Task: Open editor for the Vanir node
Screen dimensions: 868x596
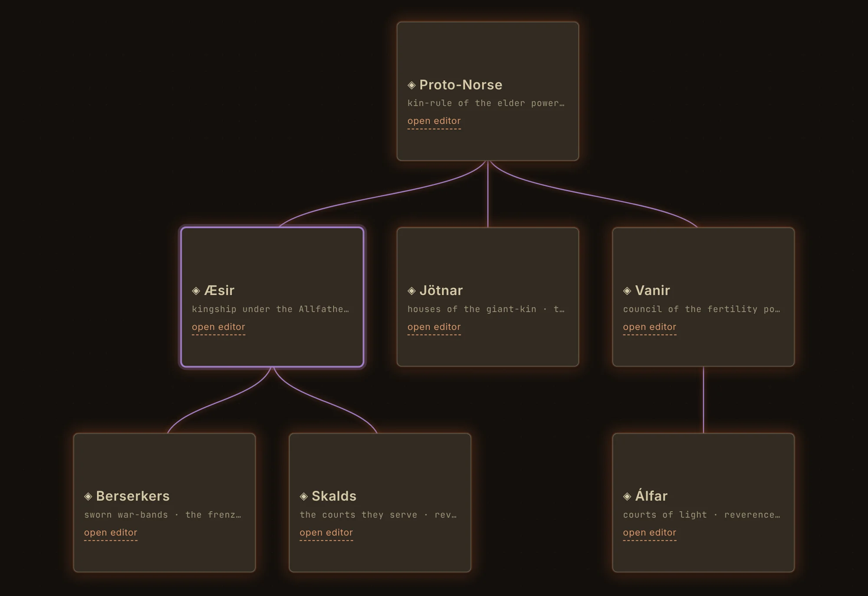Action: point(650,327)
